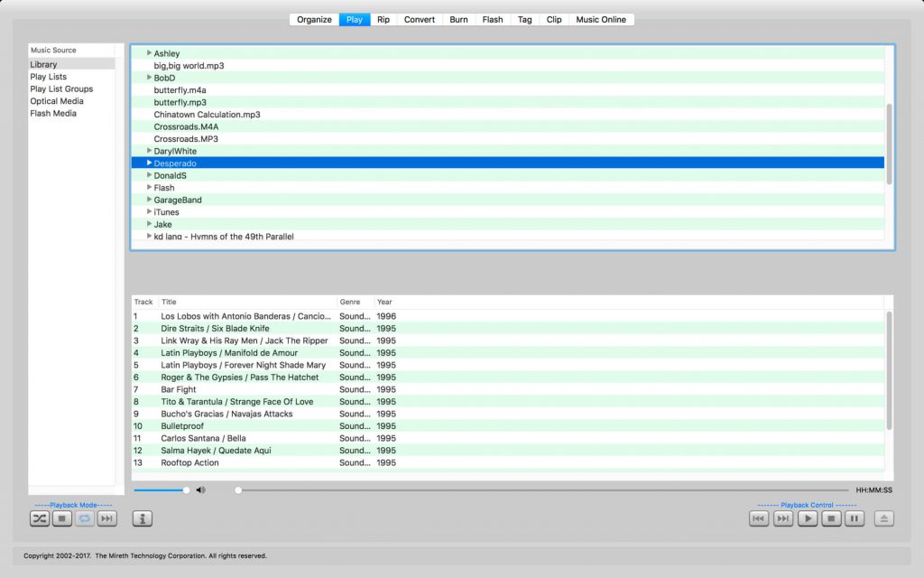Skip to next track

pos(783,518)
